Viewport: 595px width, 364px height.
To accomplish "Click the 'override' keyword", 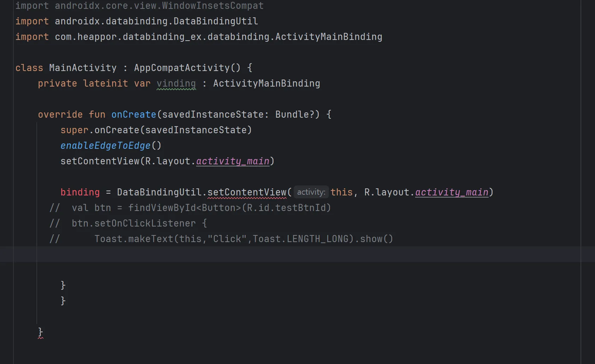I will (x=60, y=115).
